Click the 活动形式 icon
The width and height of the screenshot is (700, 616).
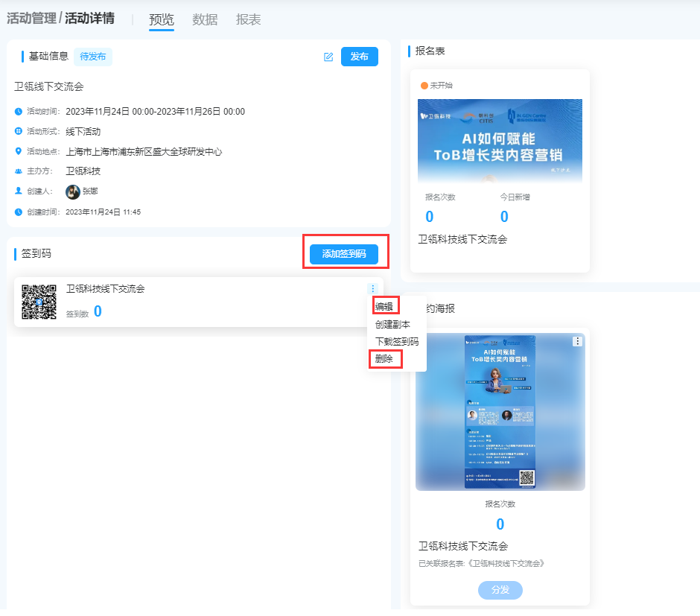coord(19,131)
